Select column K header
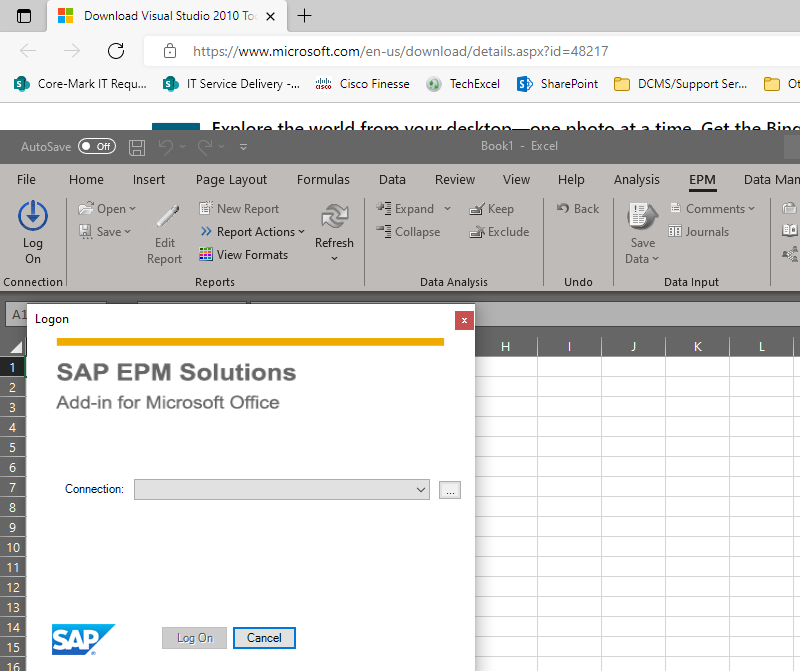This screenshot has width=800, height=671. 697,346
